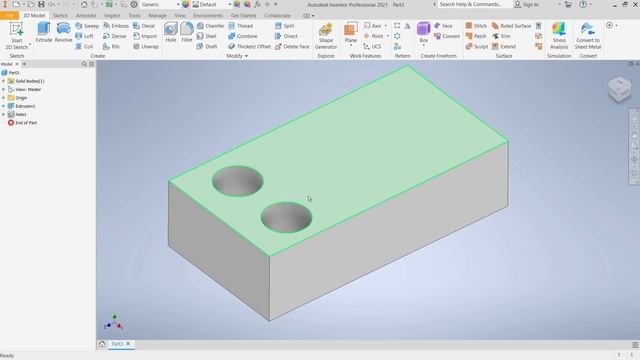Viewport: 640px width, 360px height.
Task: Pick the Combine tool
Action: tap(243, 36)
